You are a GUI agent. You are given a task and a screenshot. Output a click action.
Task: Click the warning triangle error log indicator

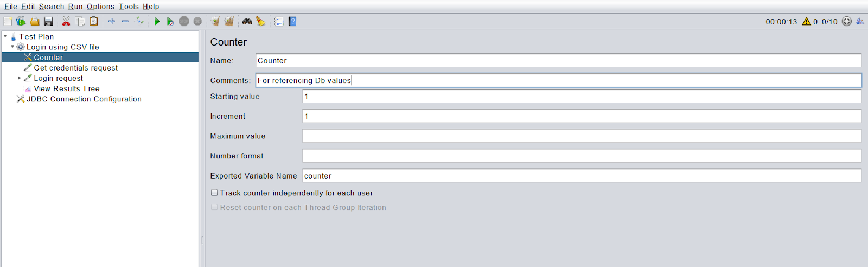[807, 22]
